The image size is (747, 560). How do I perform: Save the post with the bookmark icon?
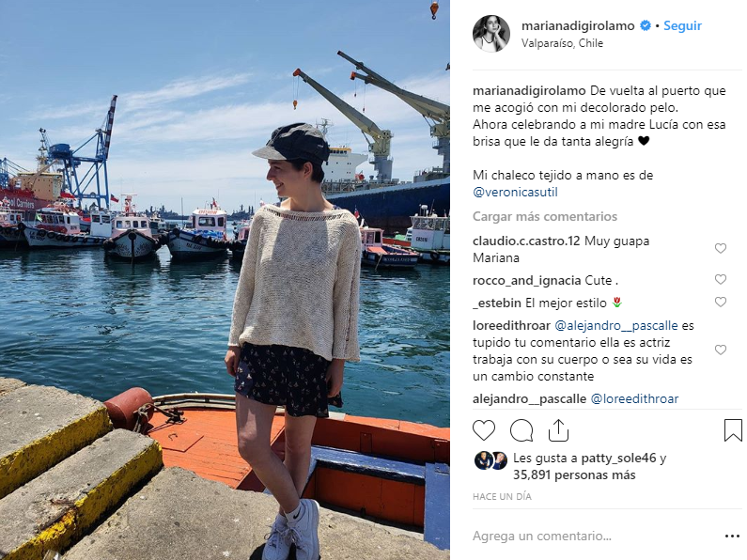[733, 430]
